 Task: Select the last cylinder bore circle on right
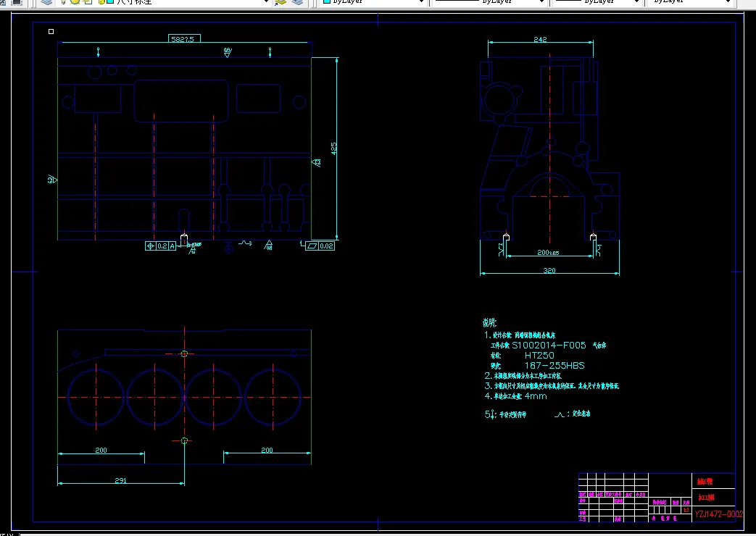coord(273,397)
